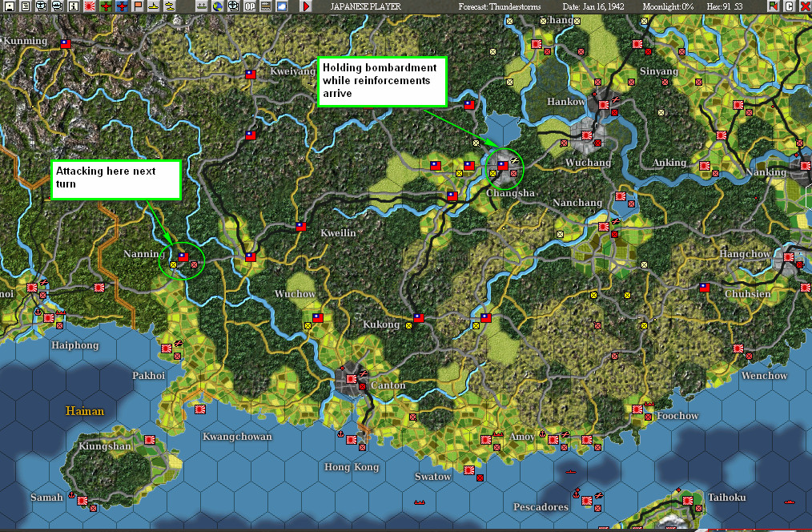This screenshot has width=812, height=532.
Task: Select the red plane on blue icon
Action: (122, 6)
